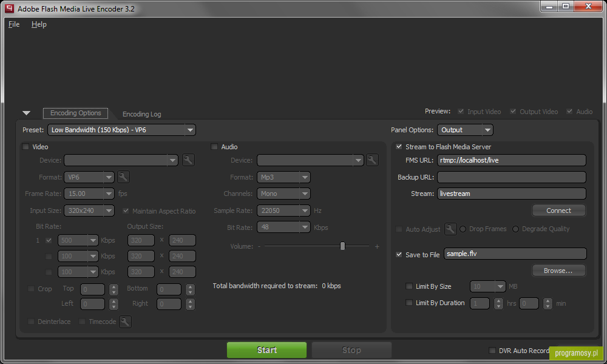The image size is (607, 364).
Task: Click crop Top value stepper
Action: point(114,289)
